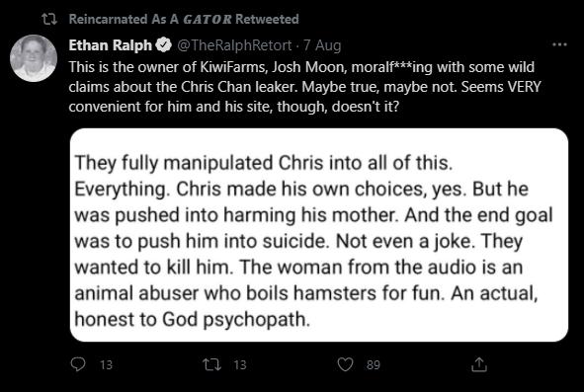Image resolution: width=584 pixels, height=392 pixels.
Task: Retweet using the arrows icon below the tweet
Action: click(211, 364)
